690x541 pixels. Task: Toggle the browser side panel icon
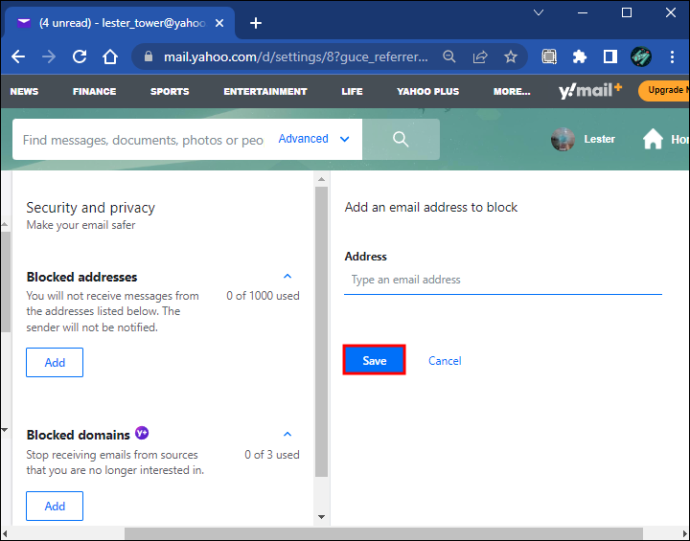click(610, 57)
